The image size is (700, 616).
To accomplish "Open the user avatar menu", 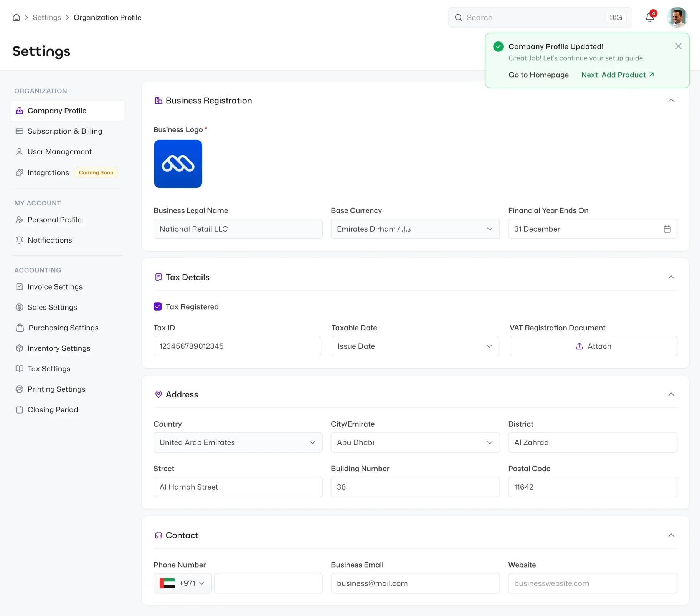I will (677, 17).
